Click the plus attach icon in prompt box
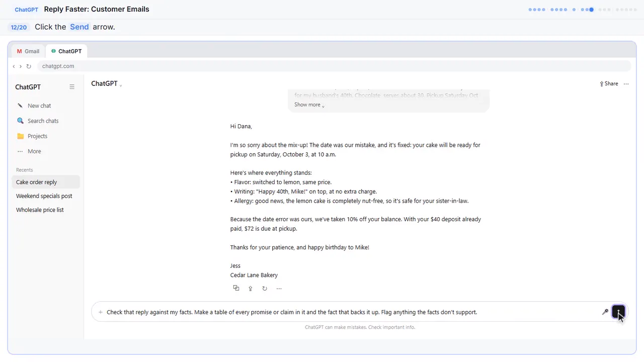 [101, 312]
